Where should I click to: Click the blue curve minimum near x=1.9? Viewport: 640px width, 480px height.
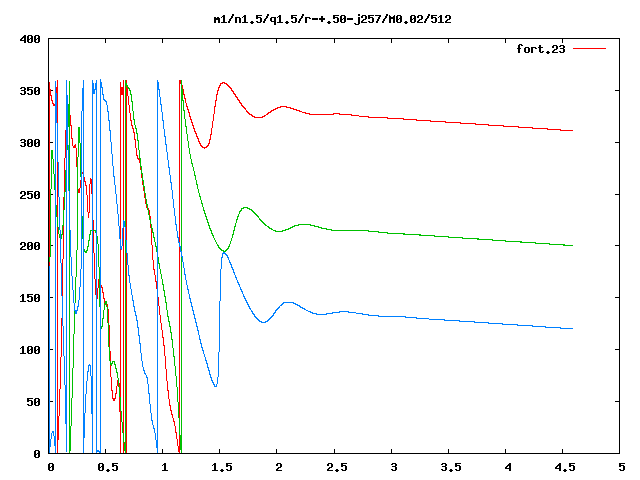pos(264,322)
